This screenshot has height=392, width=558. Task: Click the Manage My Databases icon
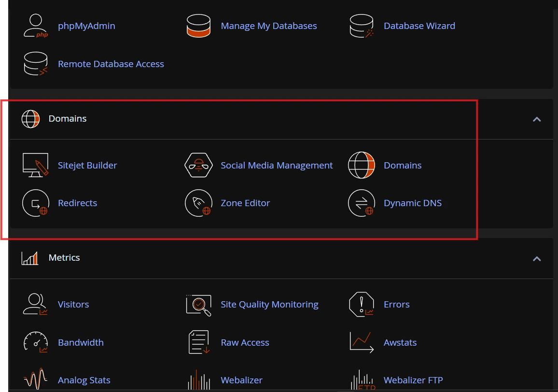198,26
